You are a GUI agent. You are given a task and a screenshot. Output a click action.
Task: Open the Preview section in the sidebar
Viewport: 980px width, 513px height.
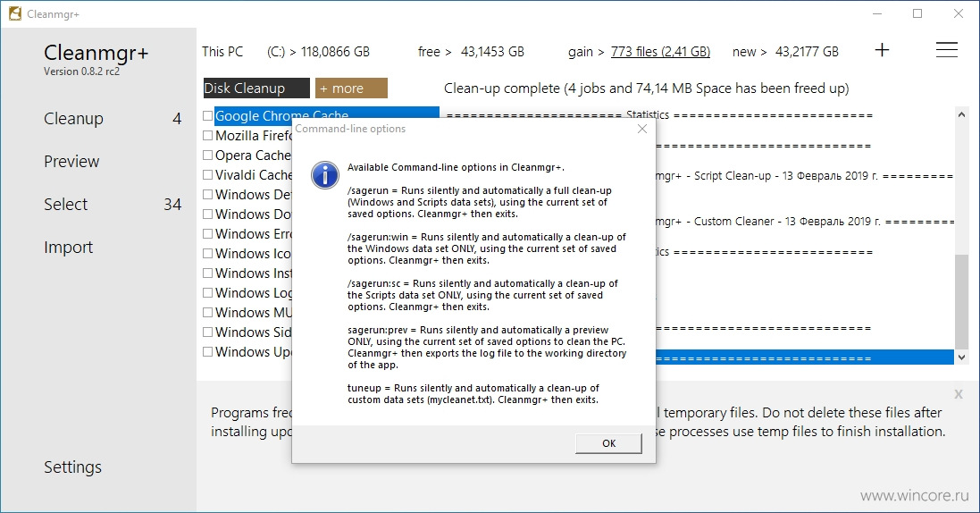(x=71, y=162)
